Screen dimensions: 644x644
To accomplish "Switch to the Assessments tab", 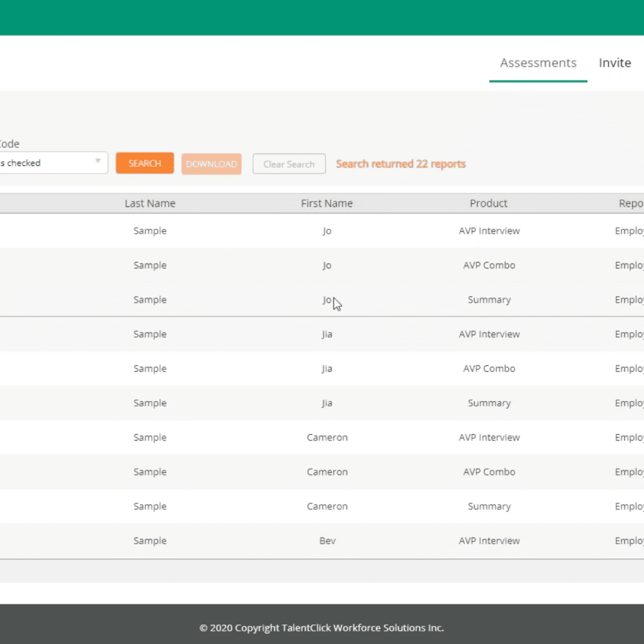I will 538,63.
